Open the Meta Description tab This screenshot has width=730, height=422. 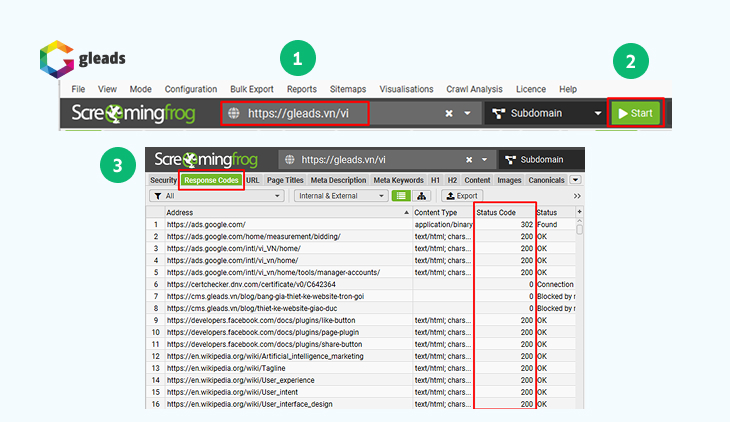tap(338, 180)
